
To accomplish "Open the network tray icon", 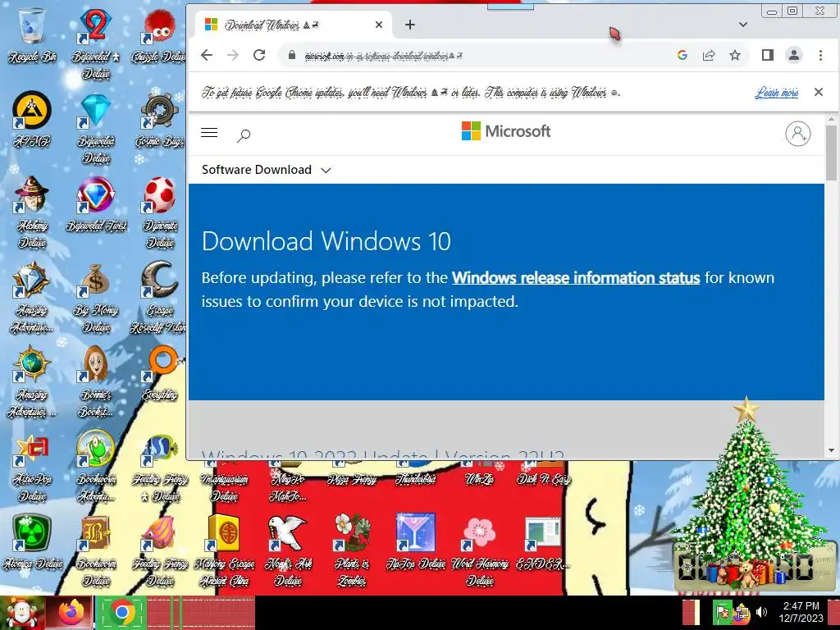I will (742, 614).
